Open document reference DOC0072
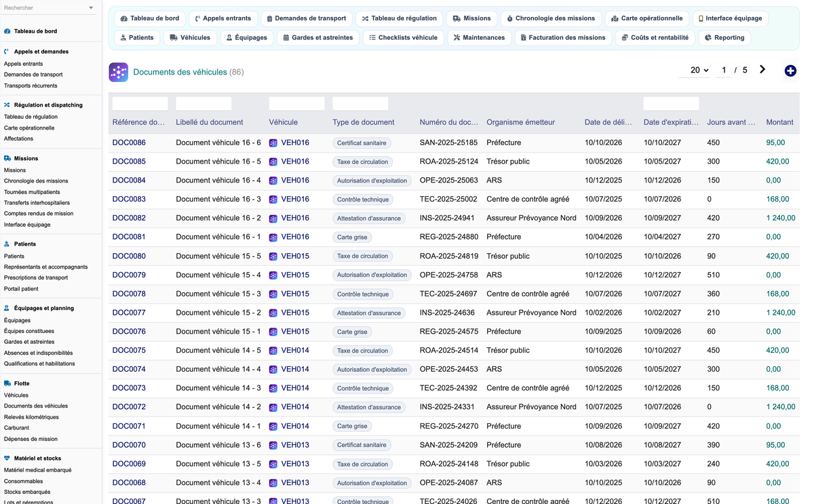Image resolution: width=814 pixels, height=504 pixels. [x=129, y=407]
